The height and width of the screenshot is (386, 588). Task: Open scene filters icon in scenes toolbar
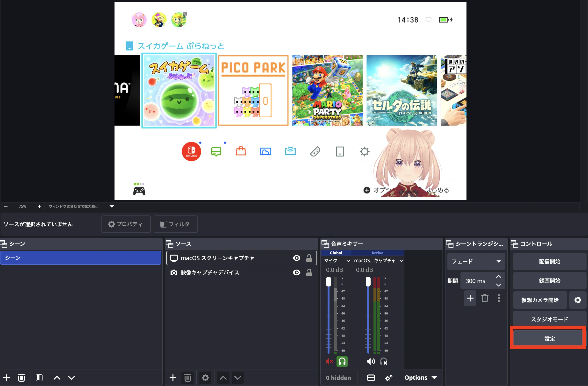39,378
